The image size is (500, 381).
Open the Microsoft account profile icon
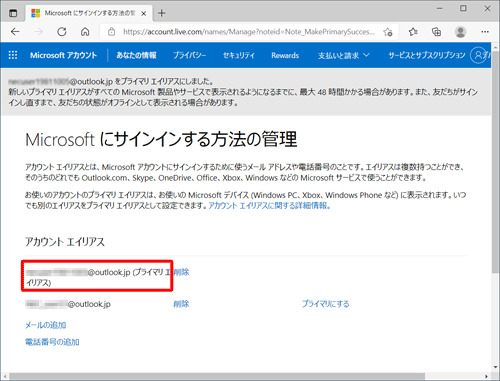tap(478, 55)
